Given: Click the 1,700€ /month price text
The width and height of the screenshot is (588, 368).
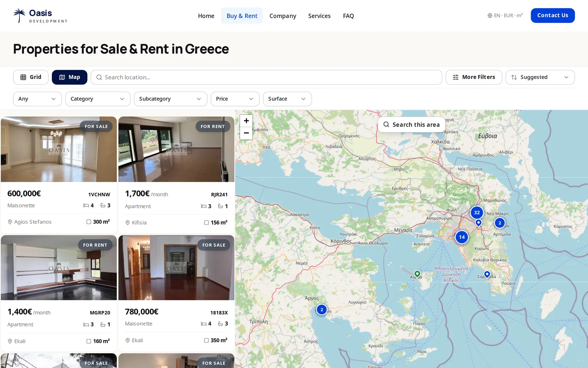Looking at the screenshot, I should pyautogui.click(x=147, y=194).
